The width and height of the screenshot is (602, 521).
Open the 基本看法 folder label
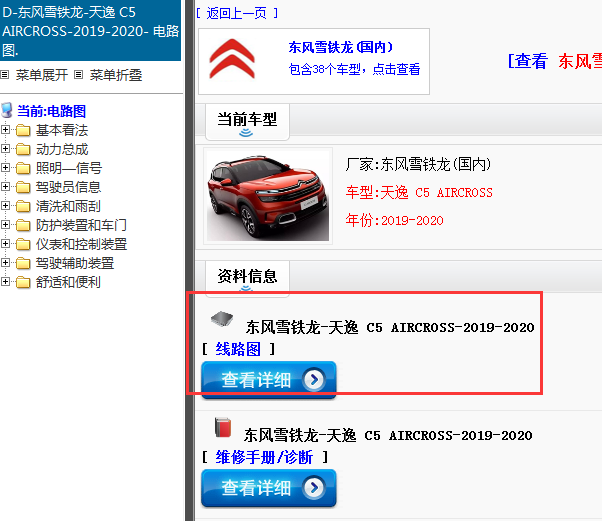(x=62, y=130)
